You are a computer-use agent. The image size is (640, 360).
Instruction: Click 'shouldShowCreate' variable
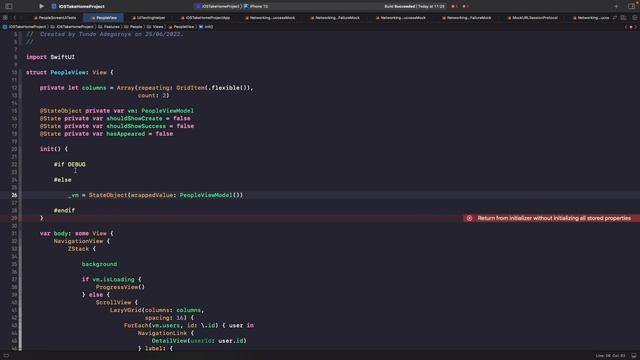135,118
